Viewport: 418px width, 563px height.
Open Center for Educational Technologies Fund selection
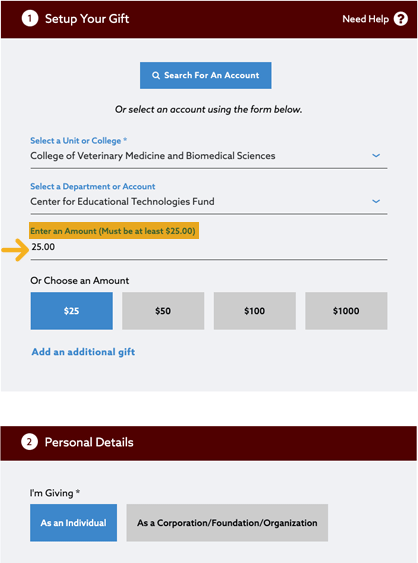(x=209, y=201)
